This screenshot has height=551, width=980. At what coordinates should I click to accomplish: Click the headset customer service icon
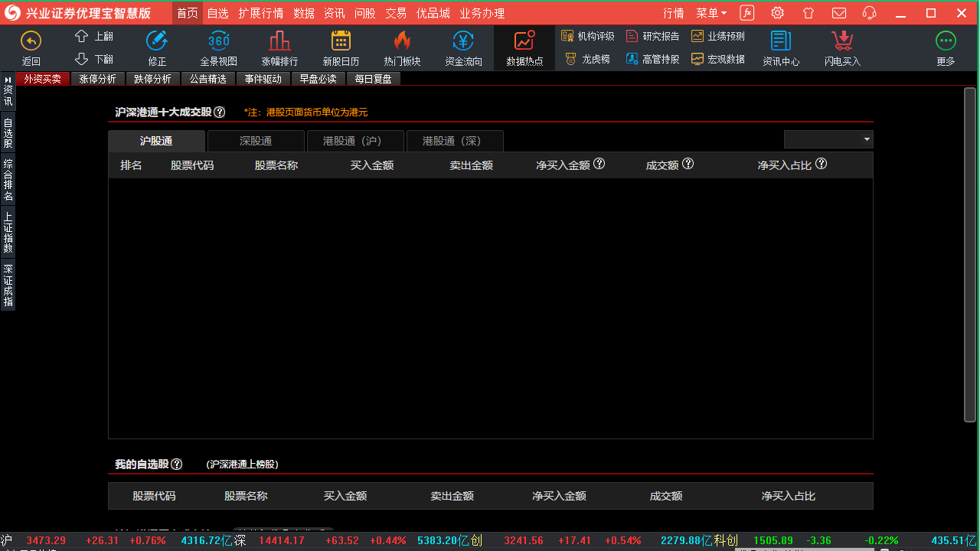[x=868, y=13]
